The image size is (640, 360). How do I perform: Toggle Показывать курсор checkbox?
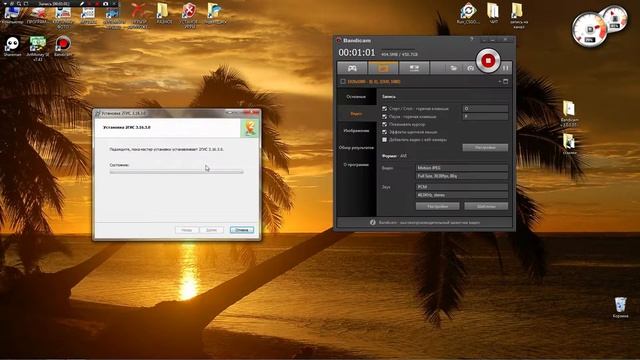pos(384,124)
